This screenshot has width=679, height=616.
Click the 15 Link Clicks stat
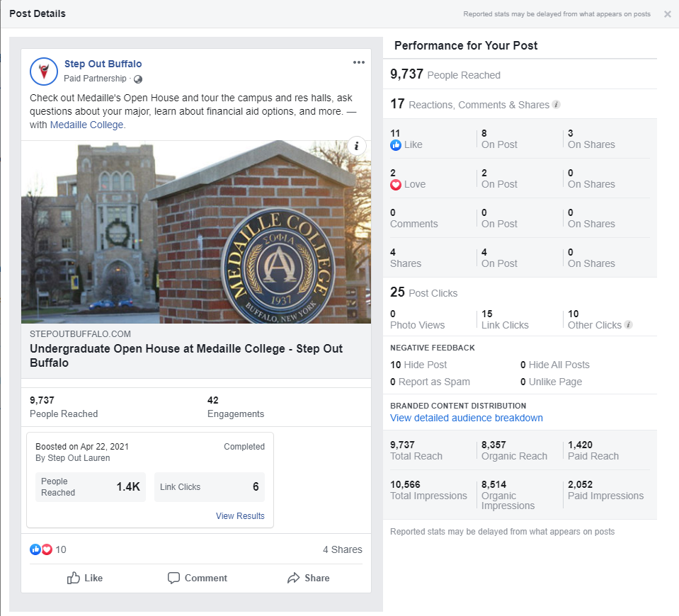[x=505, y=319]
